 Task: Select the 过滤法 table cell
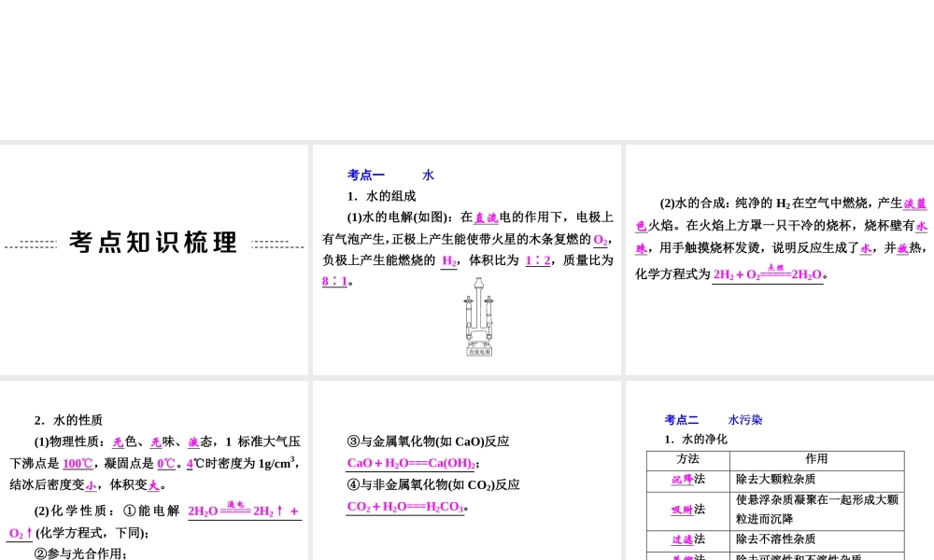coord(688,539)
